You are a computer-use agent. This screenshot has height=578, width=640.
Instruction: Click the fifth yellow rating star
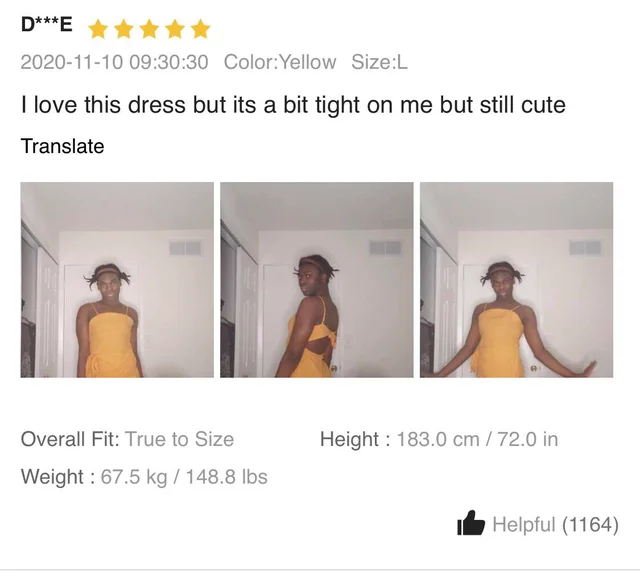pyautogui.click(x=201, y=30)
